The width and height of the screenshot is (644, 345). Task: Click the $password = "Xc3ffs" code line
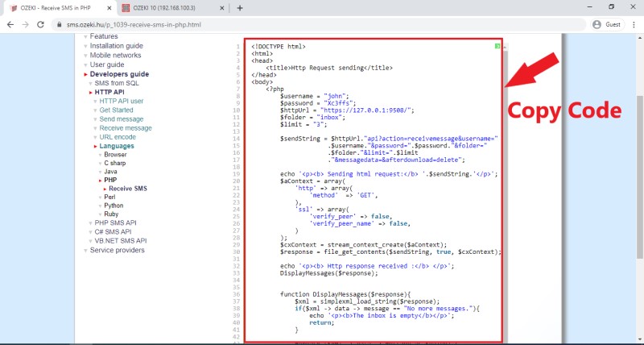[x=318, y=103]
